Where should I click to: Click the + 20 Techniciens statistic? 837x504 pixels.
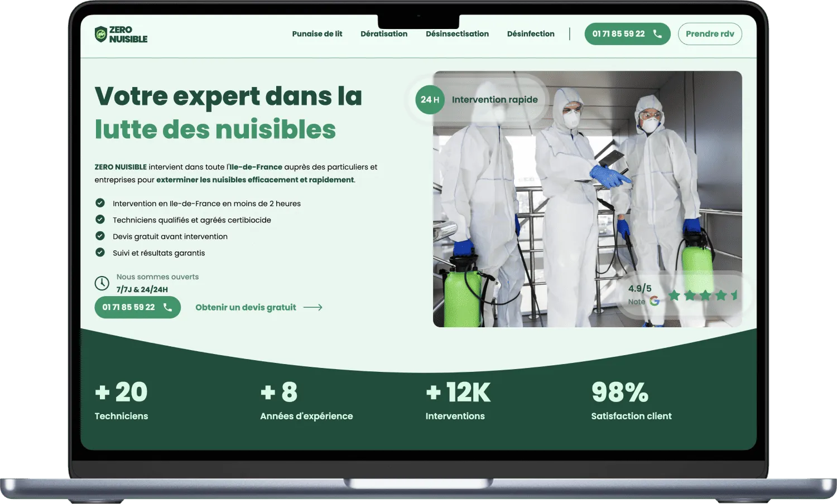121,400
